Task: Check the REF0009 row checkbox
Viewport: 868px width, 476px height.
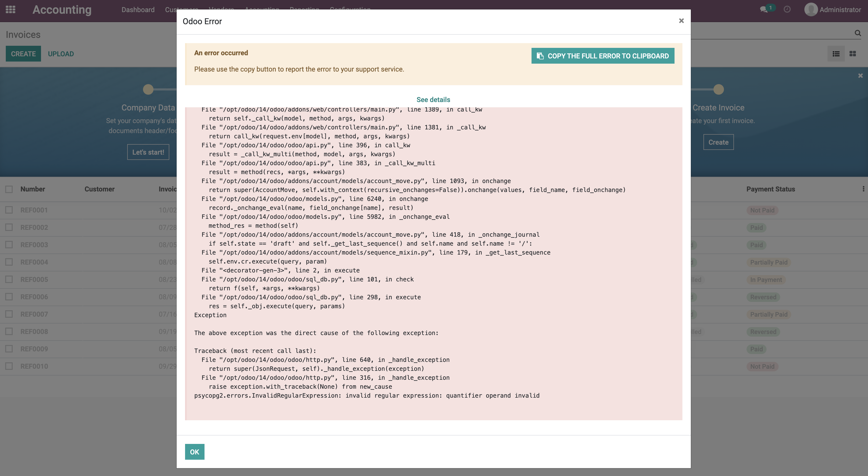Action: (x=9, y=349)
